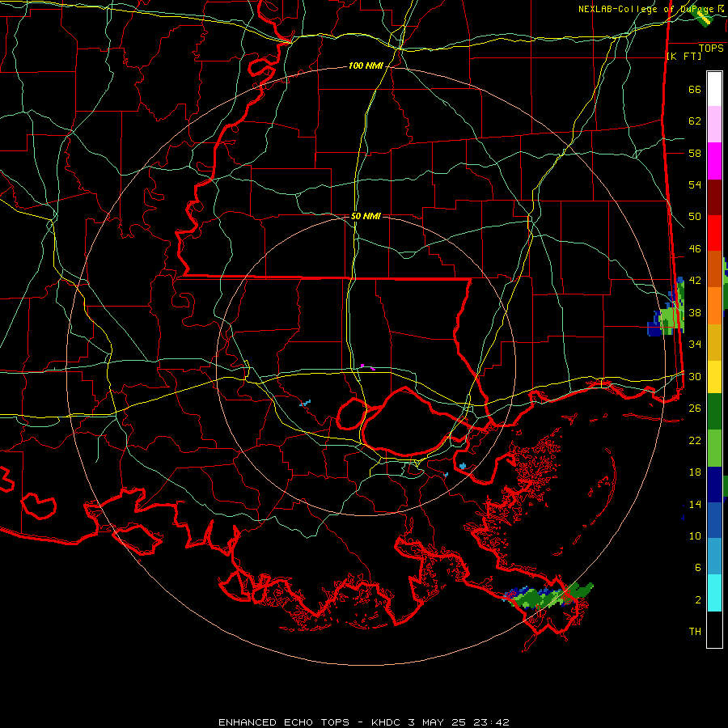
Task: Select the black TH legend swatch
Action: 714,629
